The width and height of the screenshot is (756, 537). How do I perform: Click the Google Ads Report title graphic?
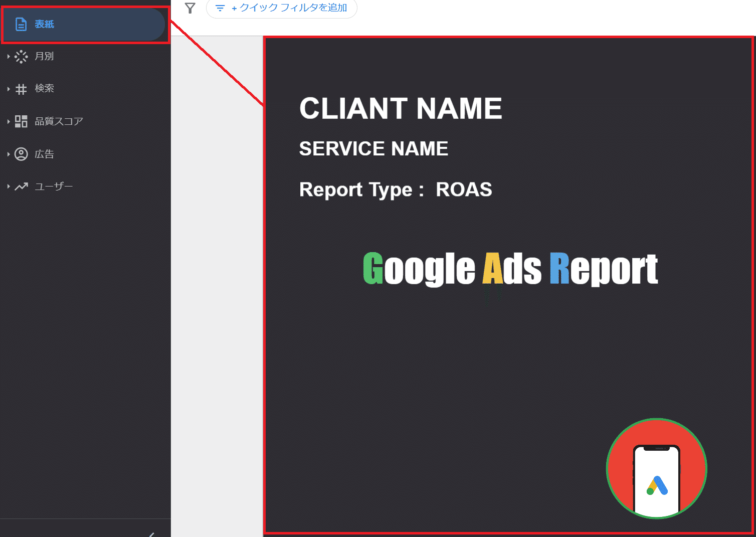(510, 269)
